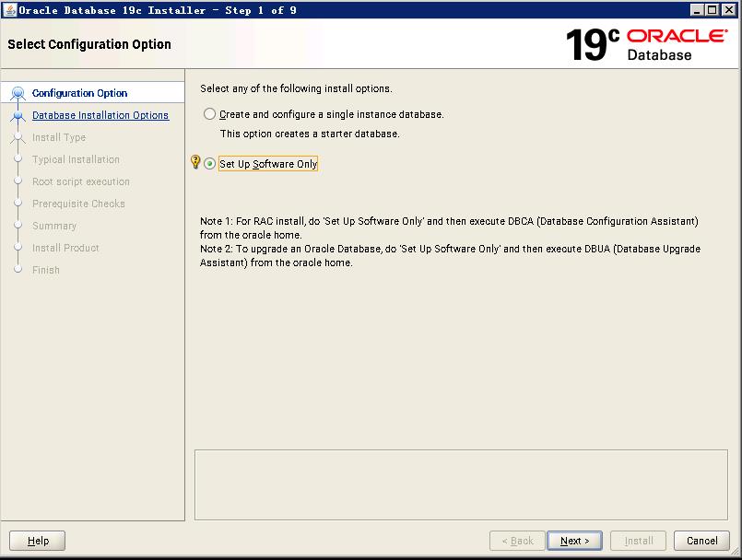The height and width of the screenshot is (560, 742).
Task: Open the Database Installation Options step link
Action: coord(100,115)
